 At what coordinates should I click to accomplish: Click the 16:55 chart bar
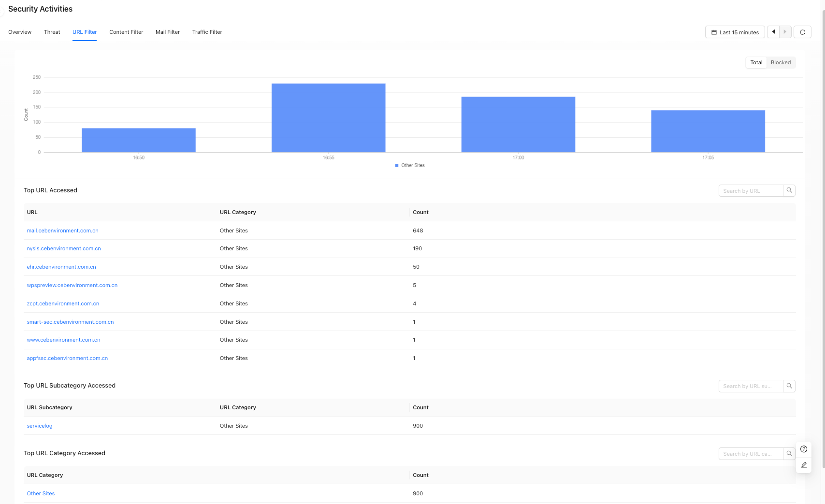(x=329, y=118)
